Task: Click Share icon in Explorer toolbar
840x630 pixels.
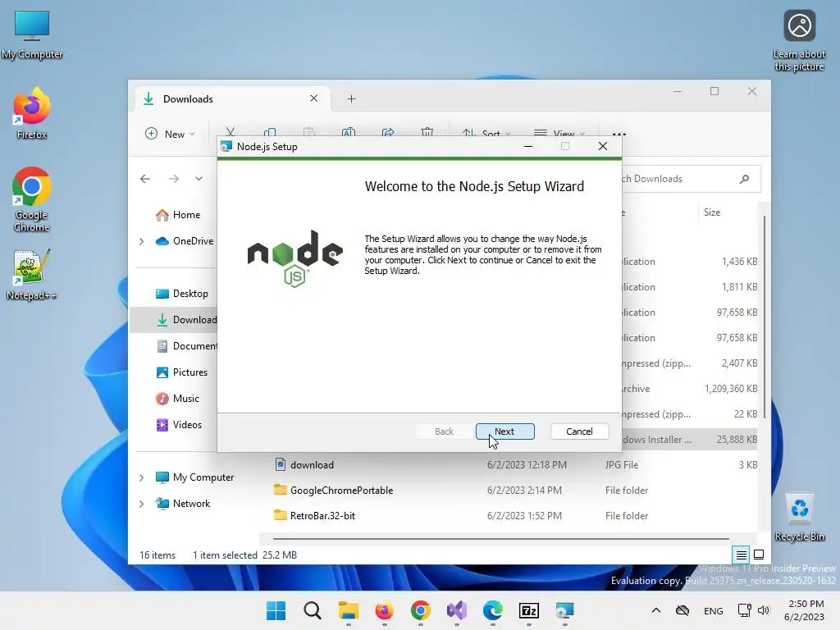Action: pos(388,132)
